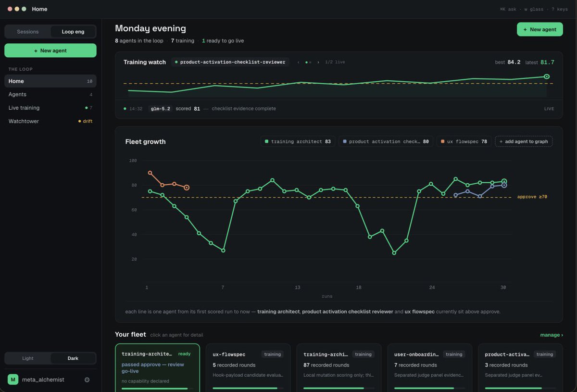Viewport: 577px width, 392px height.
Task: Click passed approve — review go-live link
Action: (153, 368)
